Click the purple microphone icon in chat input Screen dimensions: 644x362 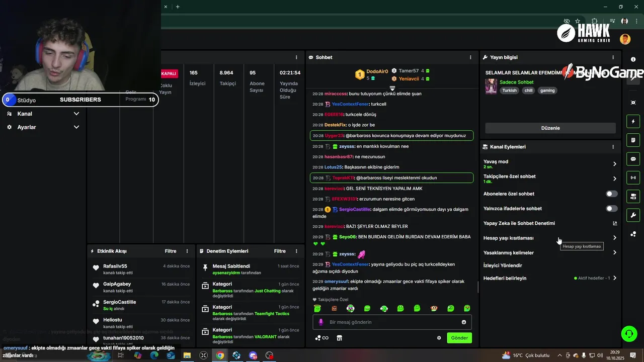321,322
